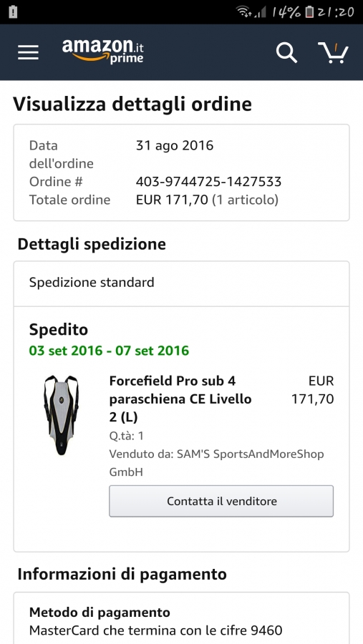Tap the signal strength icon

tap(261, 12)
